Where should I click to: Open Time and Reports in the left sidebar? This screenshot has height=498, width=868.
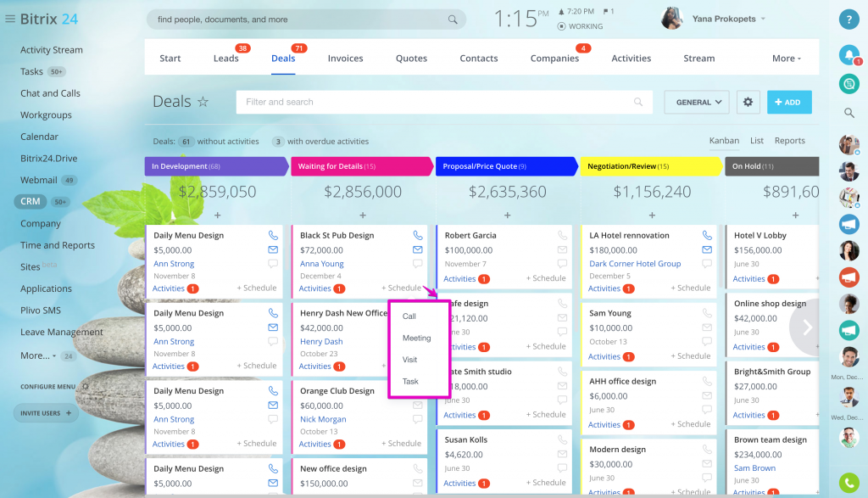click(x=58, y=245)
